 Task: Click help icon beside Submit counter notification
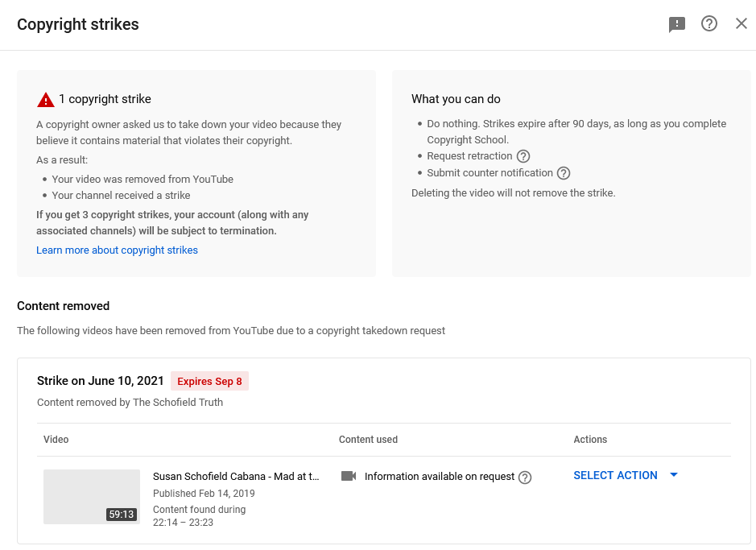point(564,173)
